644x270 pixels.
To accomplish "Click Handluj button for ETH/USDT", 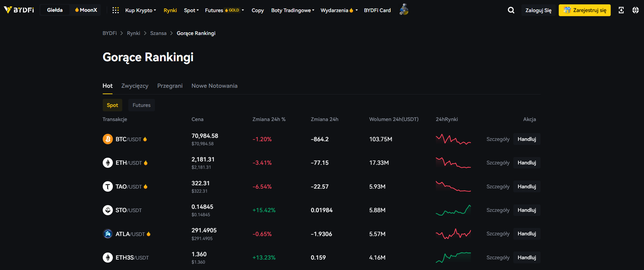I will tap(526, 163).
